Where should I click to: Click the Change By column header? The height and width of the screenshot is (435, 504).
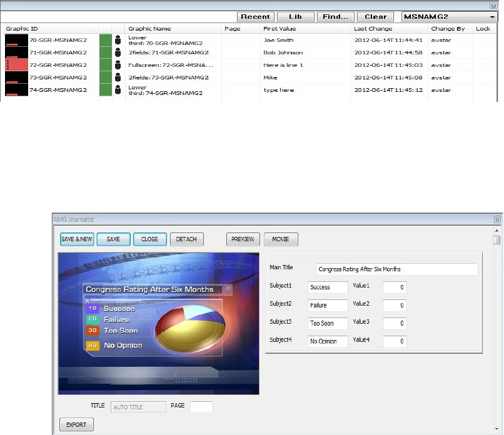(x=448, y=29)
